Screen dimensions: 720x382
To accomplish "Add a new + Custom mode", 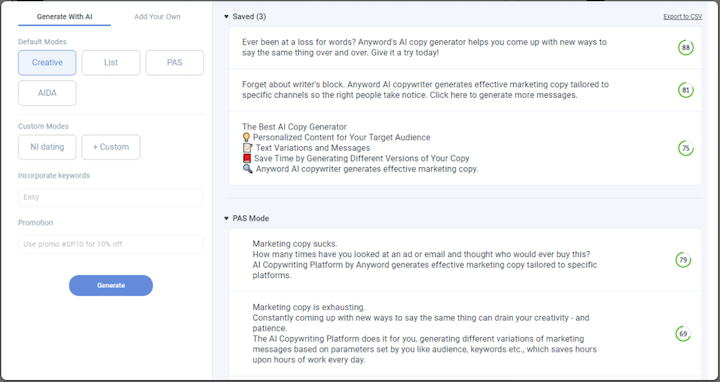I will pos(111,147).
